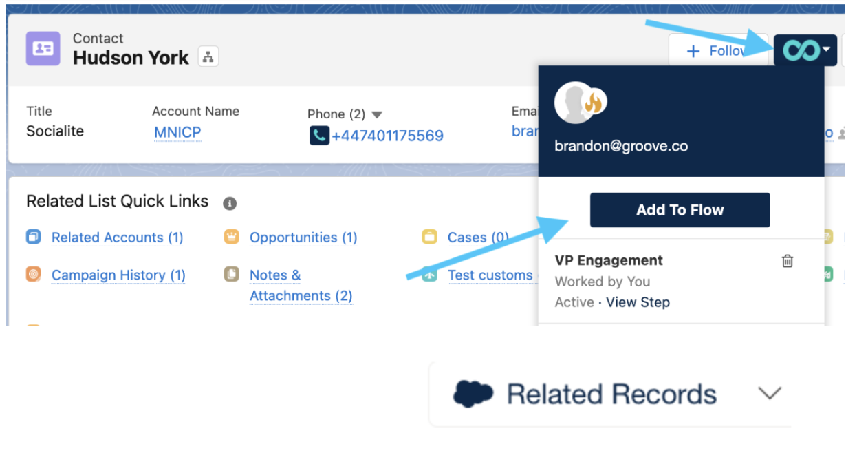Click the Related Records label

coord(611,394)
